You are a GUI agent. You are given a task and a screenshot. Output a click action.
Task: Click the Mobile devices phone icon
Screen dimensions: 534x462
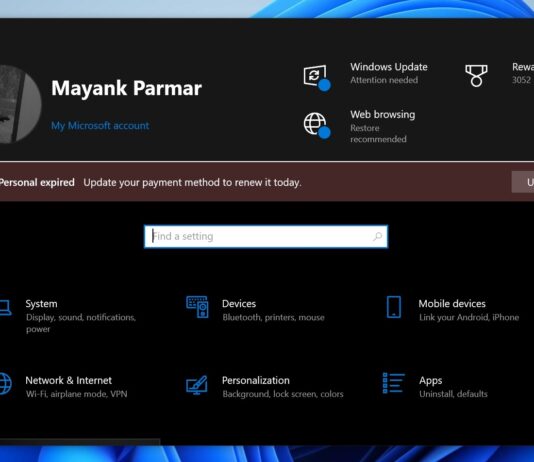coord(394,307)
